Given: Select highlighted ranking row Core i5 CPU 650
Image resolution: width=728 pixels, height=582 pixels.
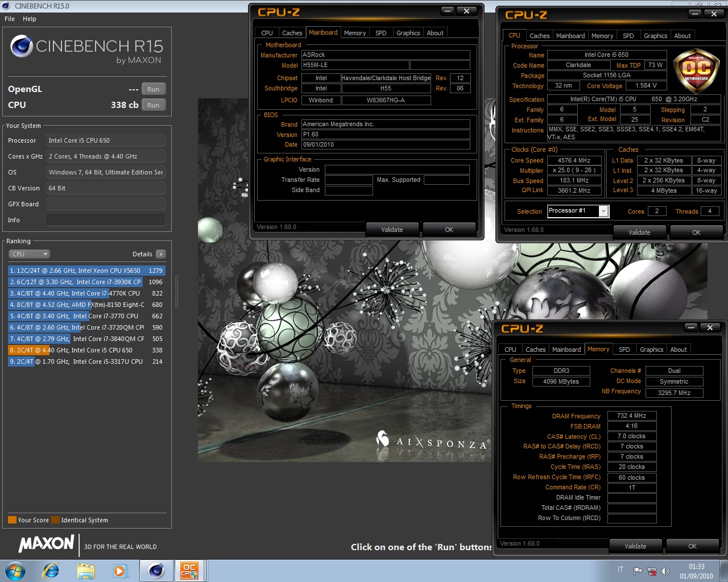Looking at the screenshot, I should tap(86, 350).
